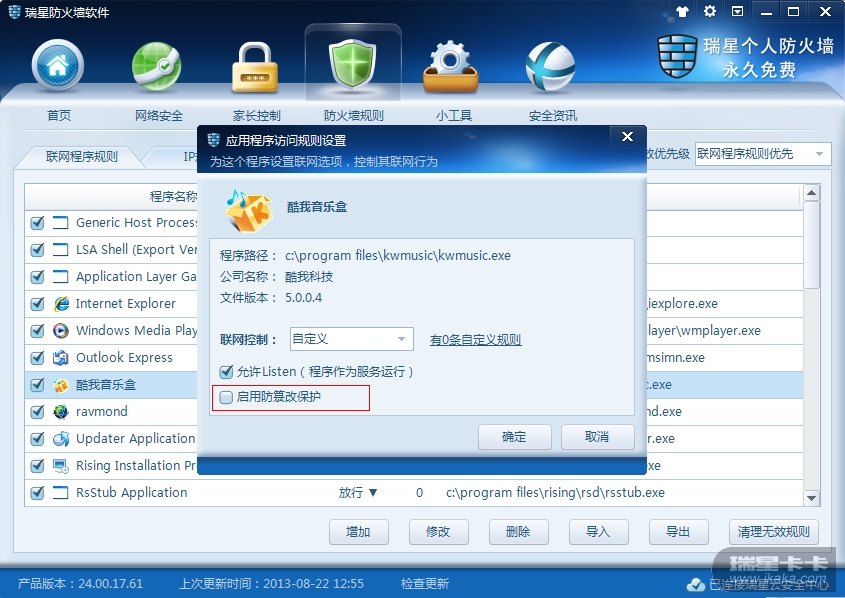Screen dimensions: 845x598
Task: Open the 小工具 gear toolbox icon
Action: 451,67
